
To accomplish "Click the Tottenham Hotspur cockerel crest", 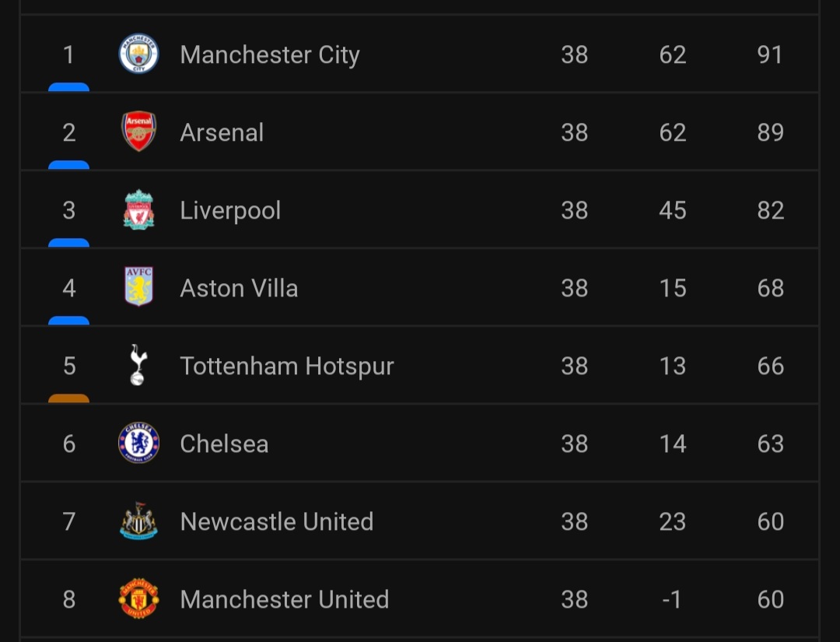I will point(138,365).
